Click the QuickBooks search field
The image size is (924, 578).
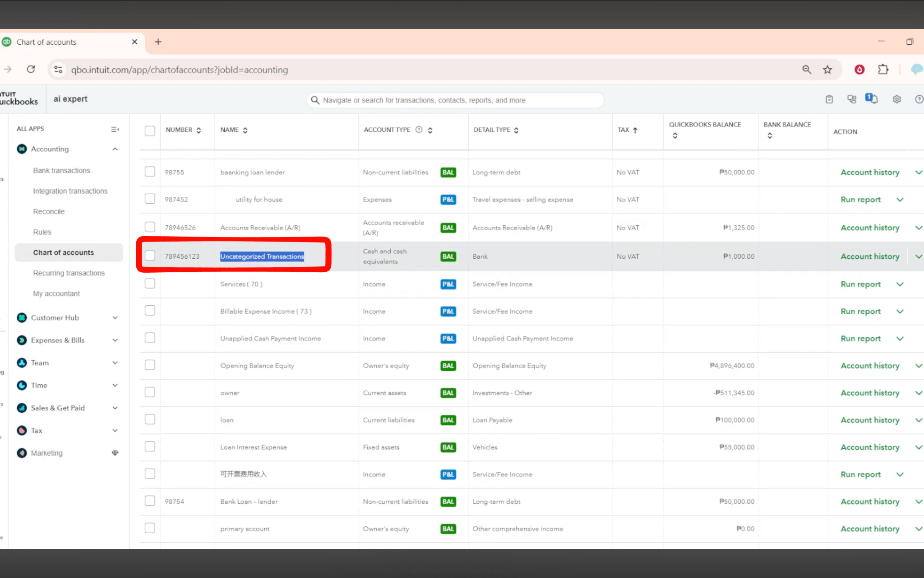tap(455, 100)
